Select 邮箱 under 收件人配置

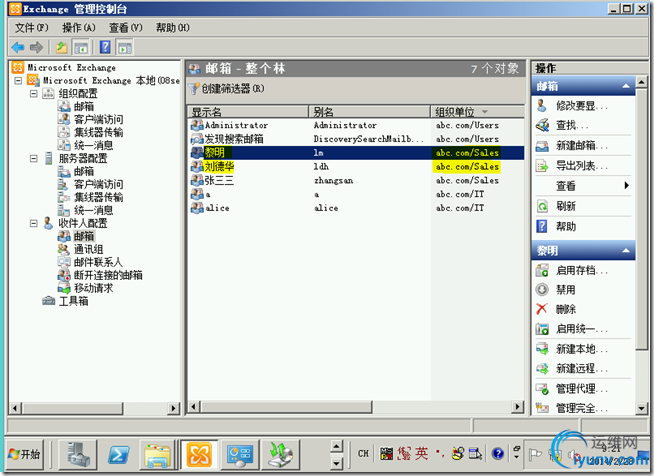[x=84, y=236]
